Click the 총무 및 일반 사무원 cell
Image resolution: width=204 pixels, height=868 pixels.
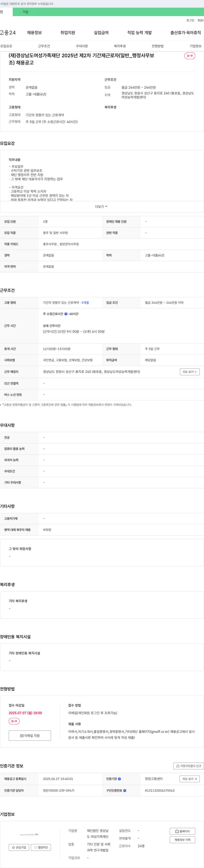(x=55, y=233)
